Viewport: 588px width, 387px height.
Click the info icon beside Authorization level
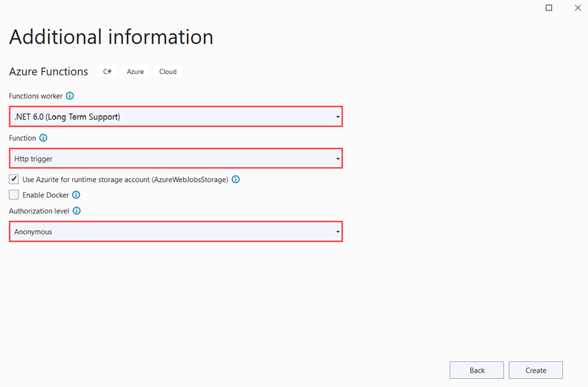77,211
